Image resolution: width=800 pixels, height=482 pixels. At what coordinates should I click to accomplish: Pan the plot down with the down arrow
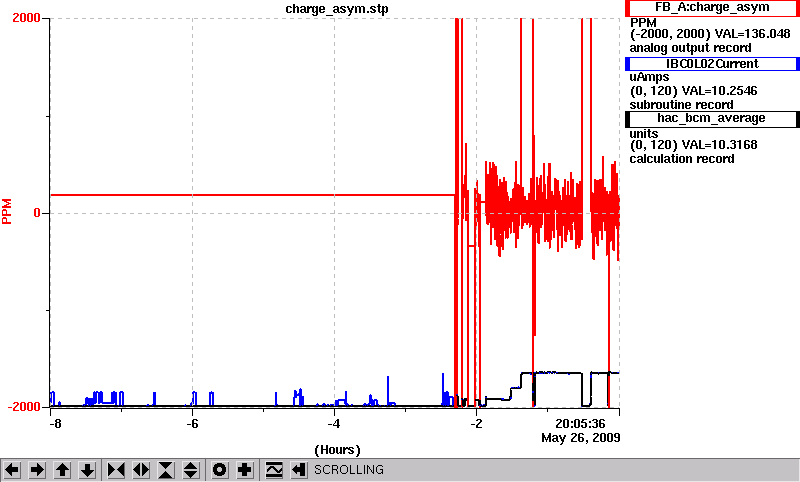point(88,470)
